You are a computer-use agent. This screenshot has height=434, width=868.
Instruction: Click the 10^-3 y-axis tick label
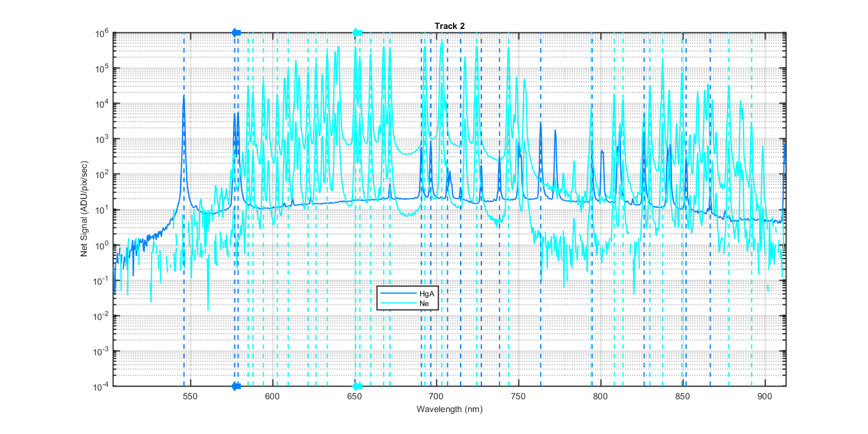point(102,351)
